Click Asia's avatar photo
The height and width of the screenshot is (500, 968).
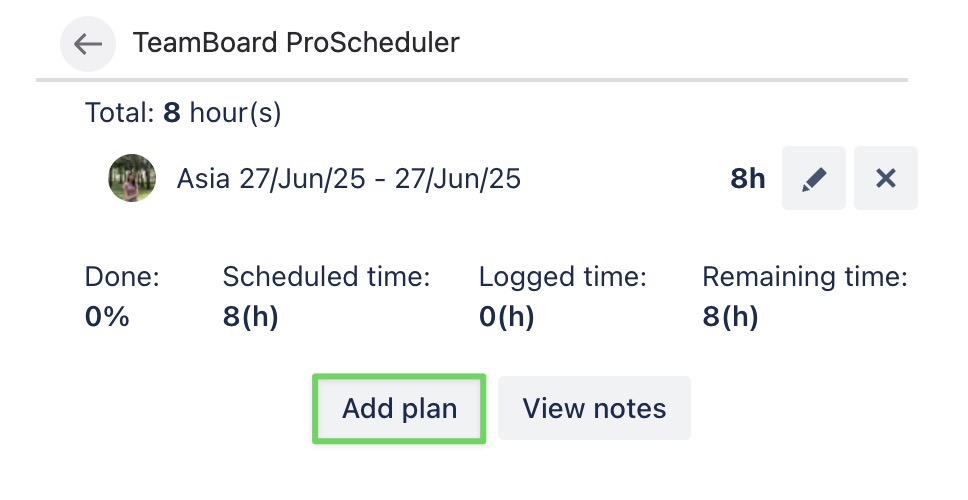click(132, 179)
